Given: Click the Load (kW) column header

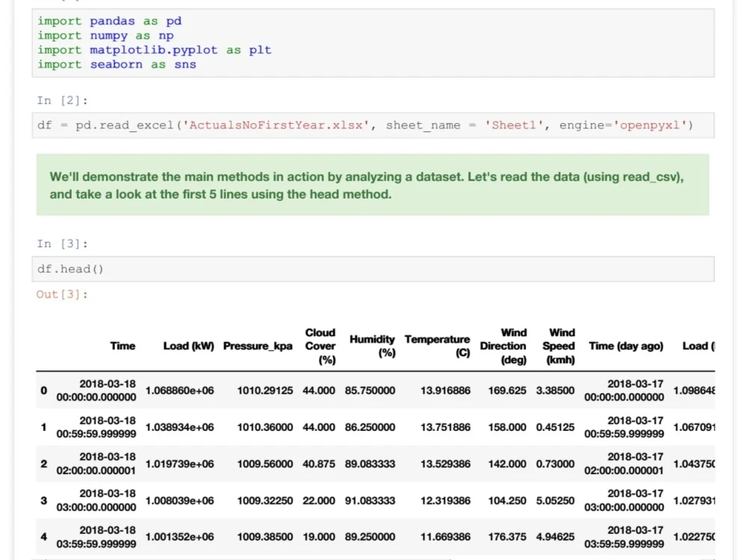Looking at the screenshot, I should 189,346.
